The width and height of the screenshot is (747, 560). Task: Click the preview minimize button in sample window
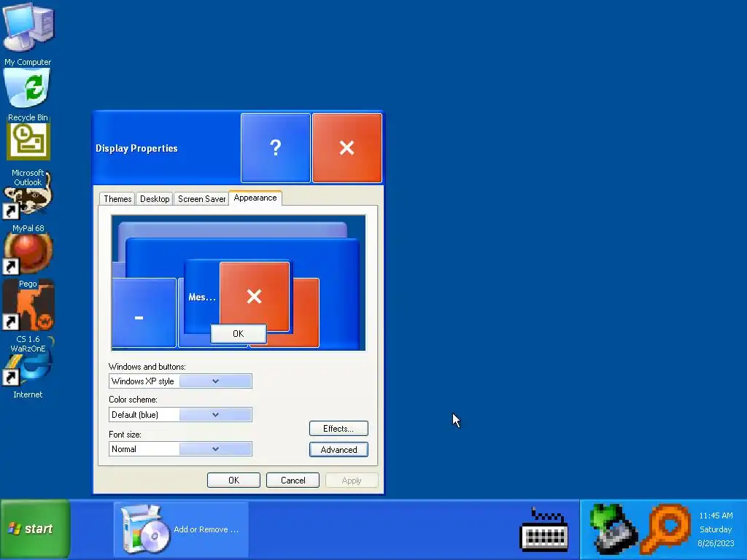point(144,313)
